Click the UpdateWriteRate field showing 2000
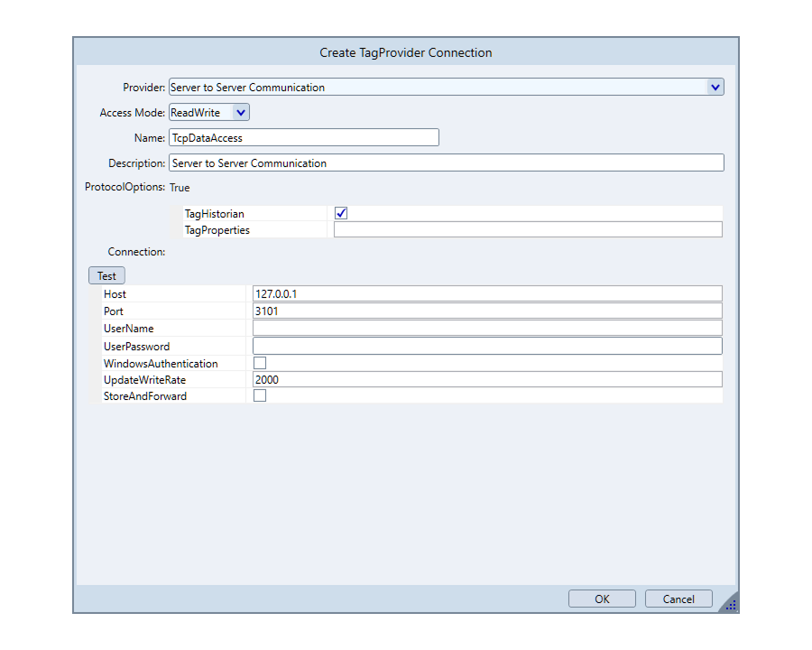This screenshot has height=650, width=812. pos(487,380)
